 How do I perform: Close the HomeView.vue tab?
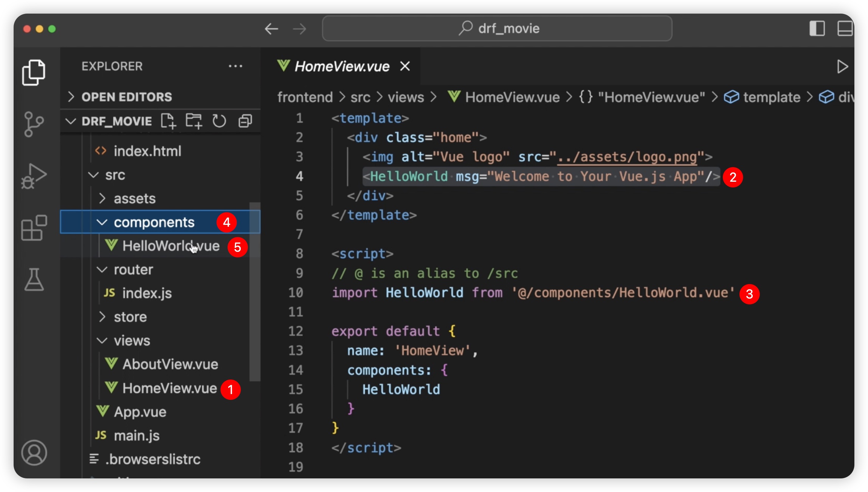[x=405, y=67]
